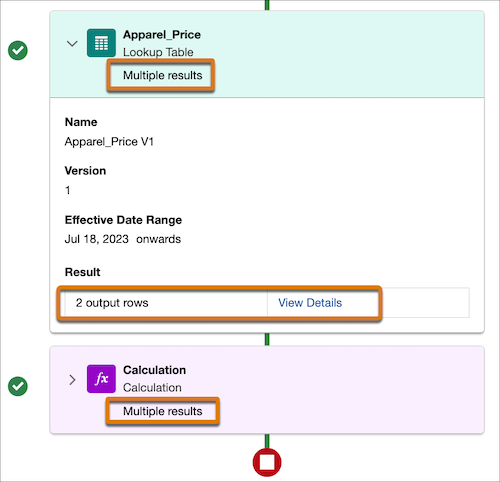
Task: Click 'Multiple results' label under Lookup Table
Action: point(163,75)
